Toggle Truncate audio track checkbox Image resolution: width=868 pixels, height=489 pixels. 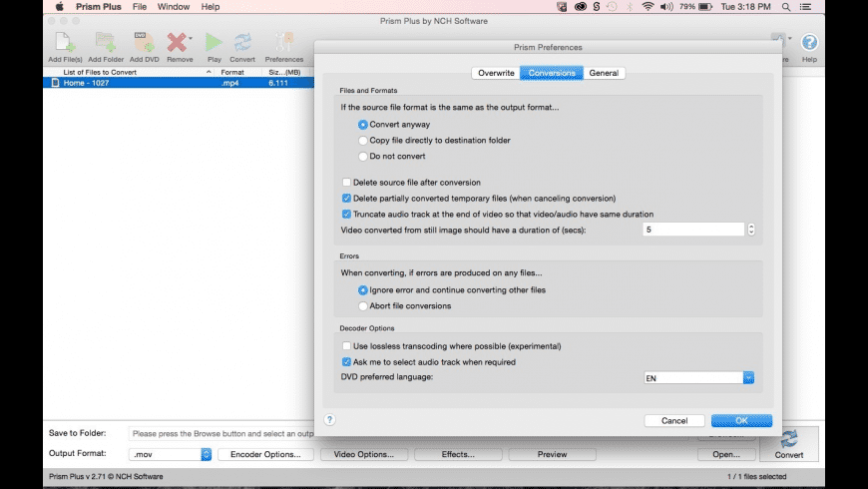[346, 214]
